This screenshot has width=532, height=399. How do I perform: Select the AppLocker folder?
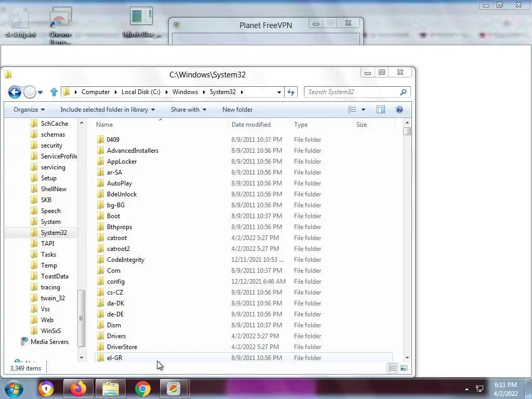click(x=122, y=162)
